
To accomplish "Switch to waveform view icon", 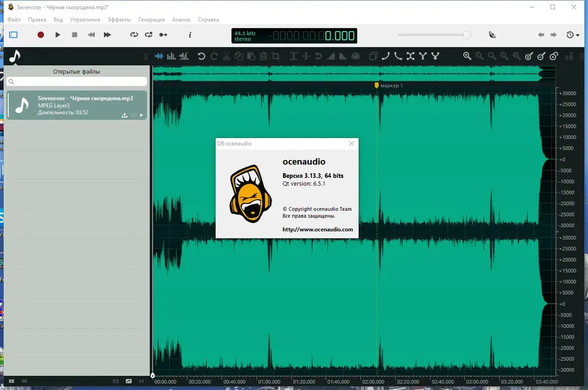I will pyautogui.click(x=159, y=56).
